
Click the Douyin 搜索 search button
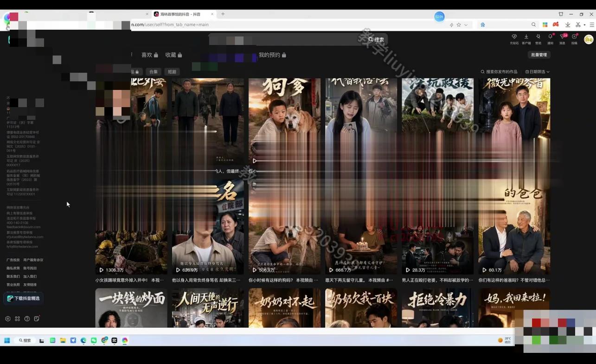(376, 40)
